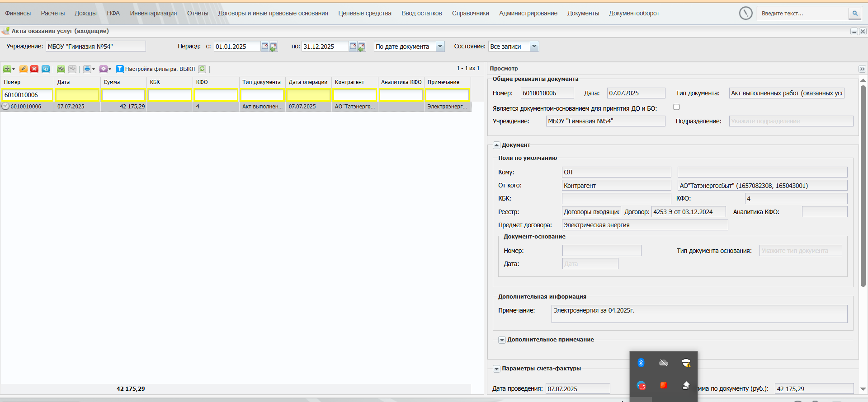Image resolution: width=868 pixels, height=402 pixels.
Task: Expand the Дополнительное примечание section
Action: 502,340
